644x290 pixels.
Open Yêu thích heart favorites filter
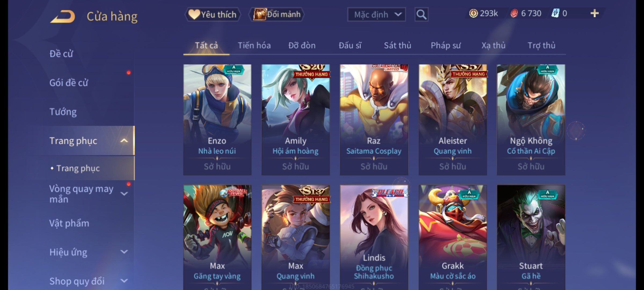pyautogui.click(x=213, y=15)
